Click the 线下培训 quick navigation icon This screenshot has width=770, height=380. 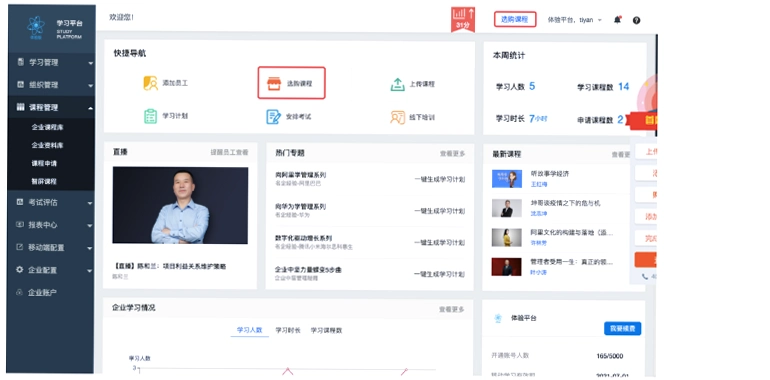397,117
